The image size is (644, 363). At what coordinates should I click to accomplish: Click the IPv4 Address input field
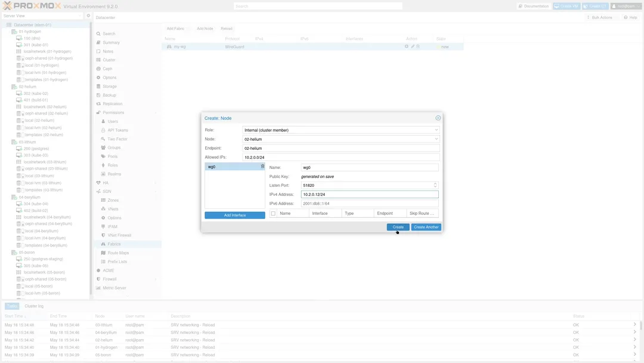370,195
